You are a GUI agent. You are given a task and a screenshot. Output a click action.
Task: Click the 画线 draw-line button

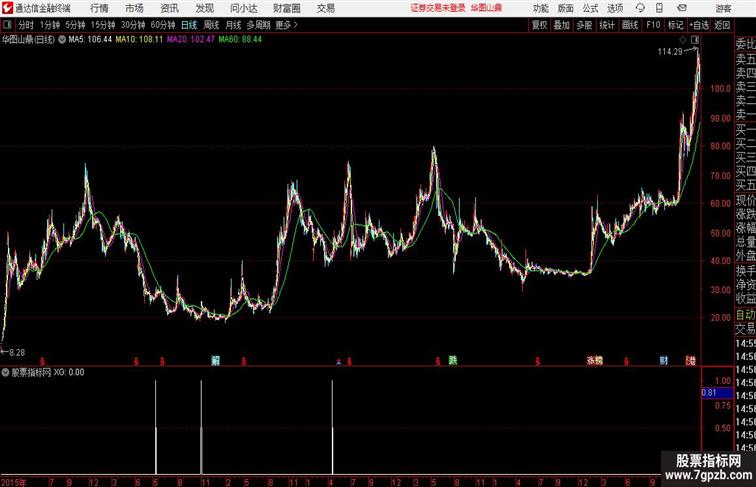click(630, 25)
